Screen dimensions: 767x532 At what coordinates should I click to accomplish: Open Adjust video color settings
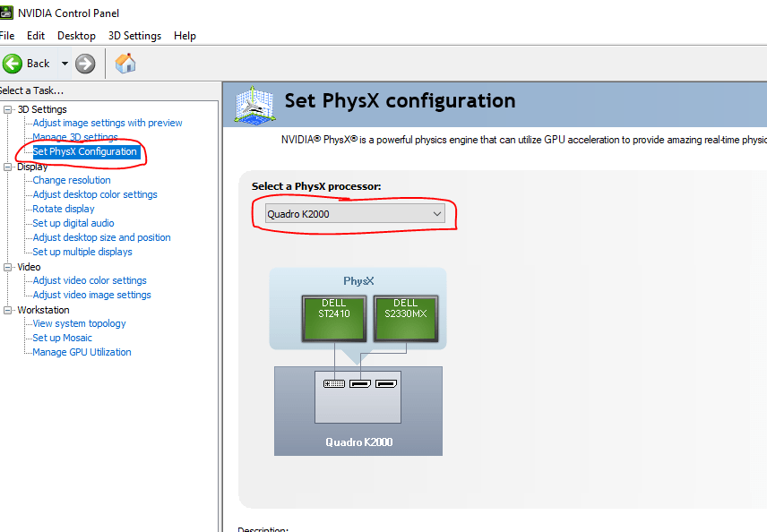coord(90,280)
